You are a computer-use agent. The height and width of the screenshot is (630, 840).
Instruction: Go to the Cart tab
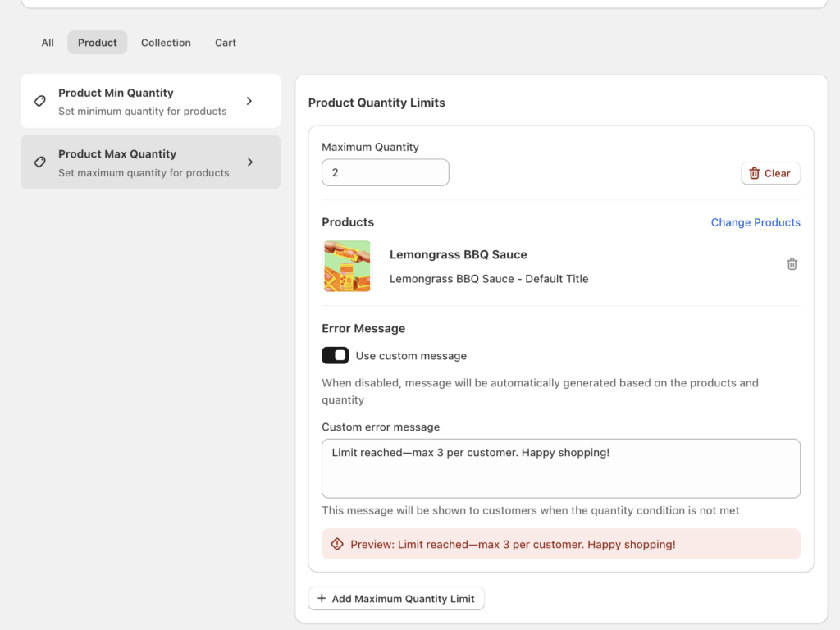click(226, 43)
